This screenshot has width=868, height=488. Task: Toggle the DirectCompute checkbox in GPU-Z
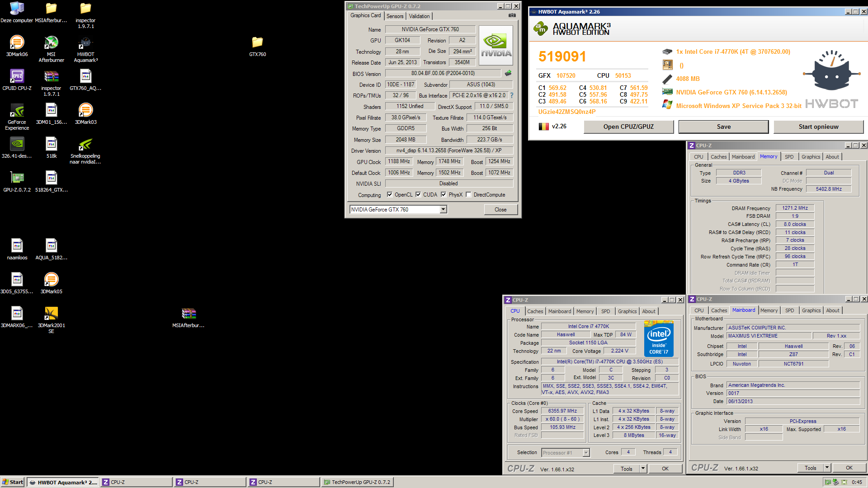(468, 195)
